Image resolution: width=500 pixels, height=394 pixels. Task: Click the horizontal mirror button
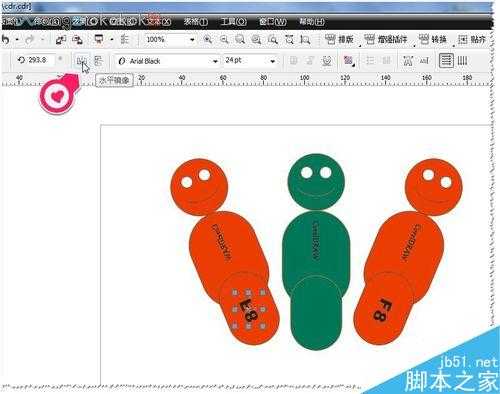(82, 61)
